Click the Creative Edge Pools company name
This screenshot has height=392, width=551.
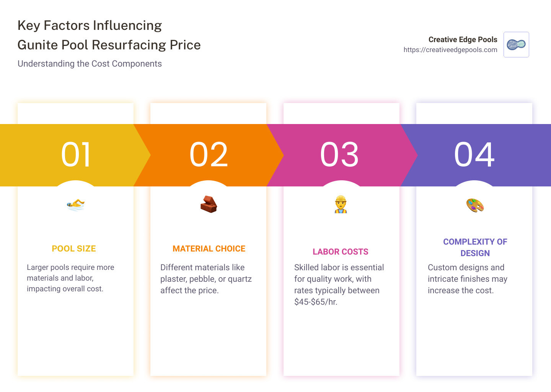pyautogui.click(x=463, y=39)
